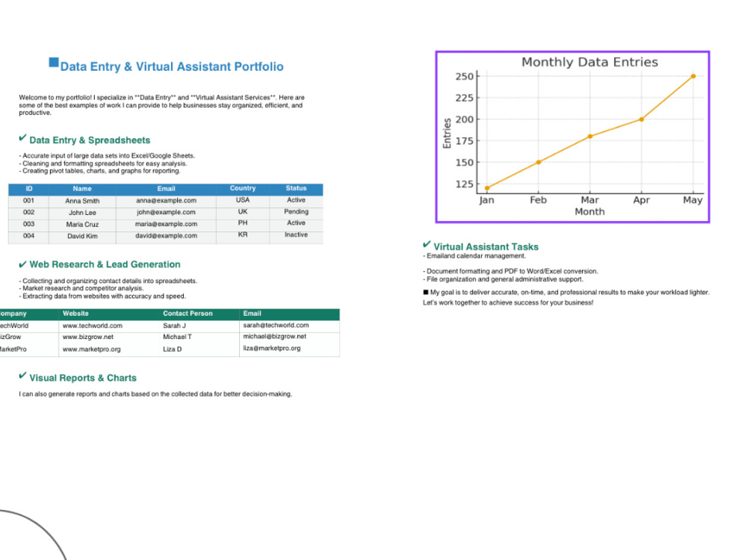Click the File organization and administrative support line
Screen dimensions: 747x560
click(503, 279)
